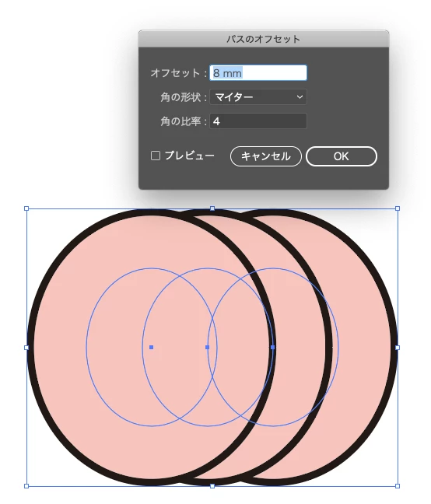The width and height of the screenshot is (431, 504).
Task: Select the bottom-center bounding box handle
Action: [x=212, y=486]
